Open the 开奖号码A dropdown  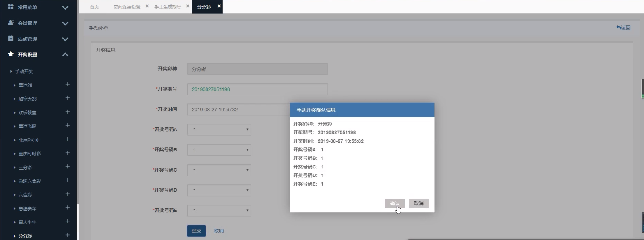click(219, 130)
